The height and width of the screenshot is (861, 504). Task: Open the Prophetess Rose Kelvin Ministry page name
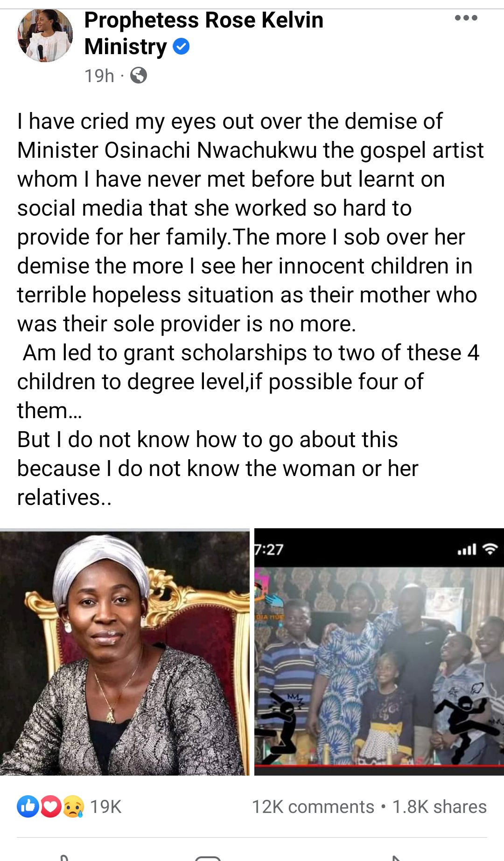pyautogui.click(x=203, y=33)
